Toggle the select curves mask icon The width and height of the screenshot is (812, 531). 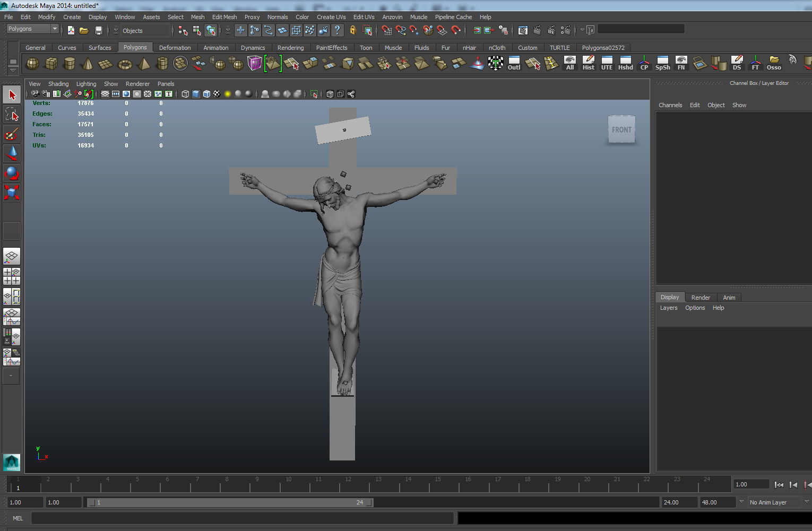[x=268, y=30]
